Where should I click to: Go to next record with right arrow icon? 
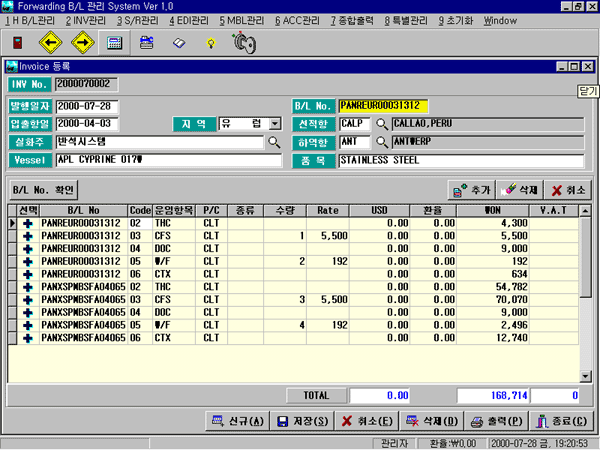coord(83,42)
